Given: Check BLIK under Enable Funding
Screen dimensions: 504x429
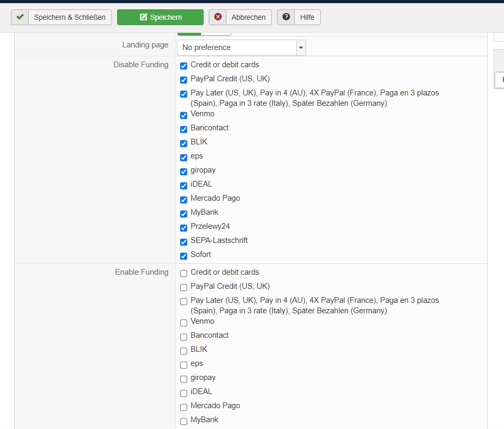Looking at the screenshot, I should (184, 351).
